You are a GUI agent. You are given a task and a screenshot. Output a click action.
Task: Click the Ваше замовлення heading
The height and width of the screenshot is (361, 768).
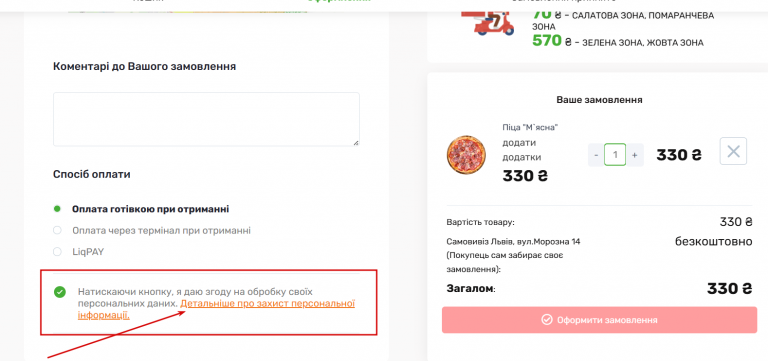coord(599,100)
